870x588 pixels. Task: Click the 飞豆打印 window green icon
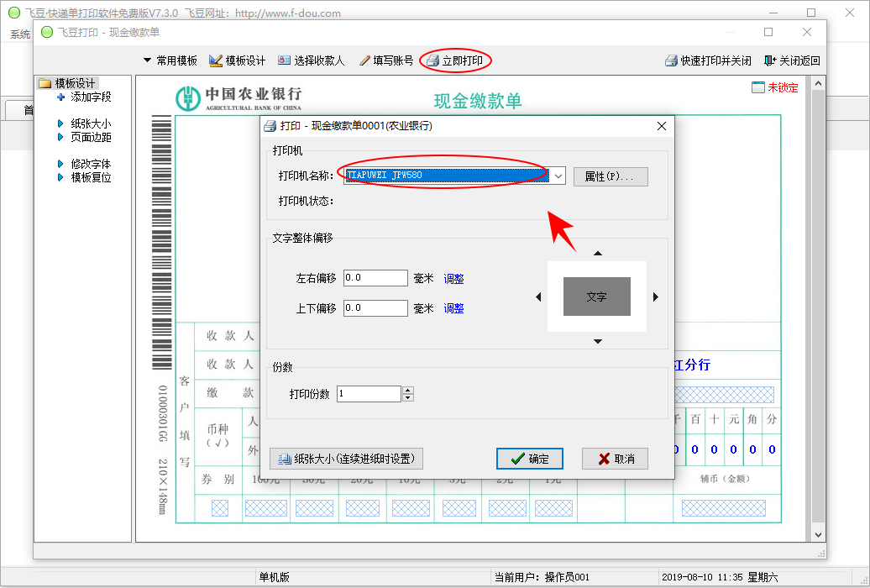tap(47, 32)
